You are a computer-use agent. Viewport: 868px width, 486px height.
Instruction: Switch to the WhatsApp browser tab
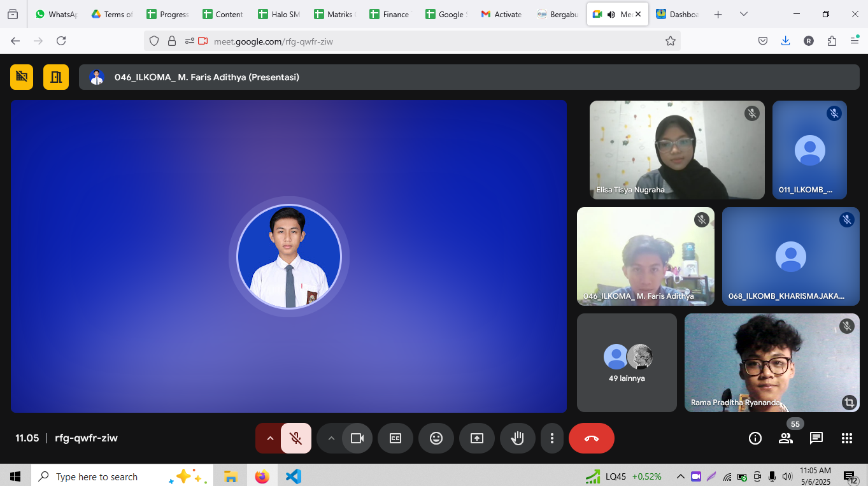tap(56, 14)
